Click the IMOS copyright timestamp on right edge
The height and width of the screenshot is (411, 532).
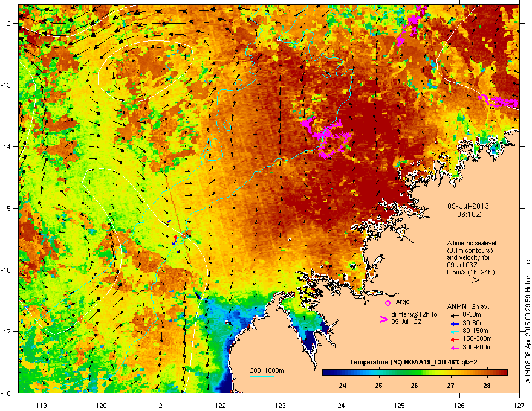pos(528,322)
